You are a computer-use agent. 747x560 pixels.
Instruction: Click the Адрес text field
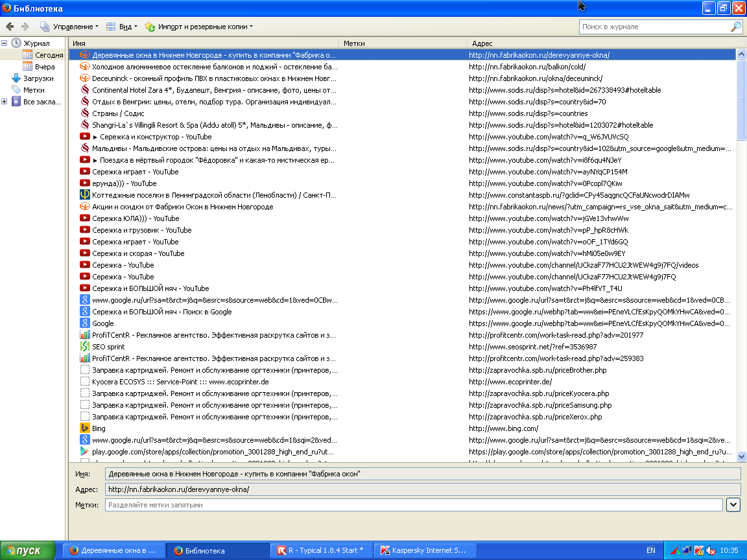[423, 489]
